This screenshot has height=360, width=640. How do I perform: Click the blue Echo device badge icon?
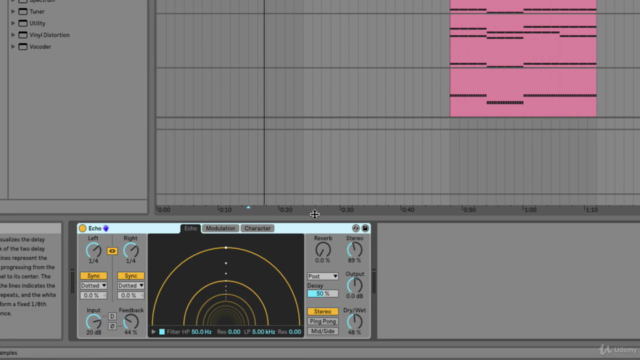click(x=106, y=228)
